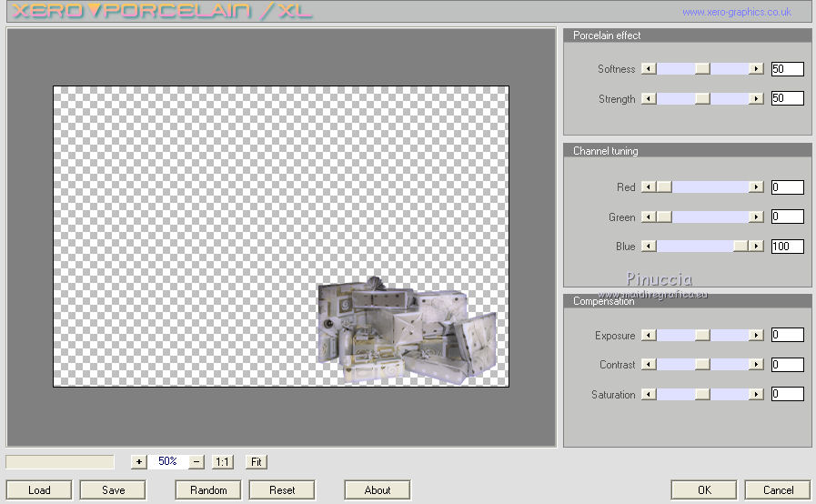Increase Saturation using right arrow
816x504 pixels.
pos(756,394)
